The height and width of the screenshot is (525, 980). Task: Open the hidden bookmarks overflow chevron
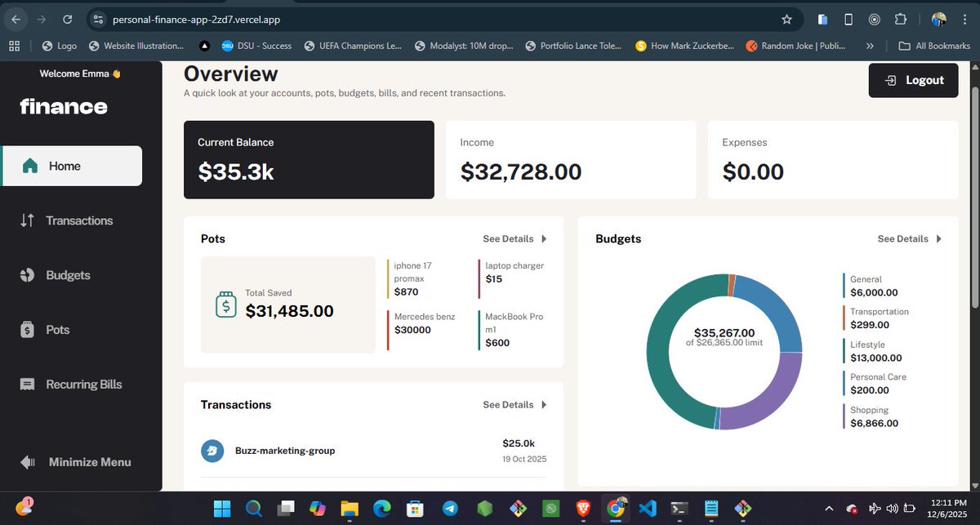[x=871, y=46]
